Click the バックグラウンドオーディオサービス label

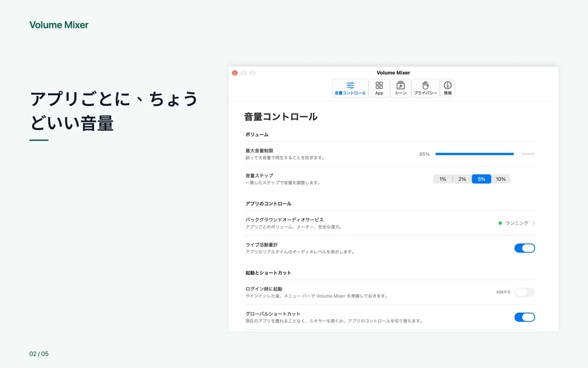(284, 220)
